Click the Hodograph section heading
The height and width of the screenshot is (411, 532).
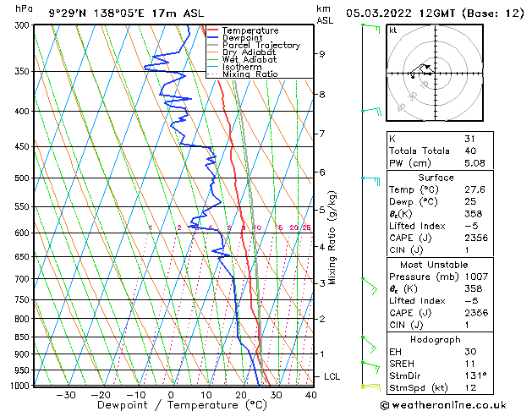point(436,339)
